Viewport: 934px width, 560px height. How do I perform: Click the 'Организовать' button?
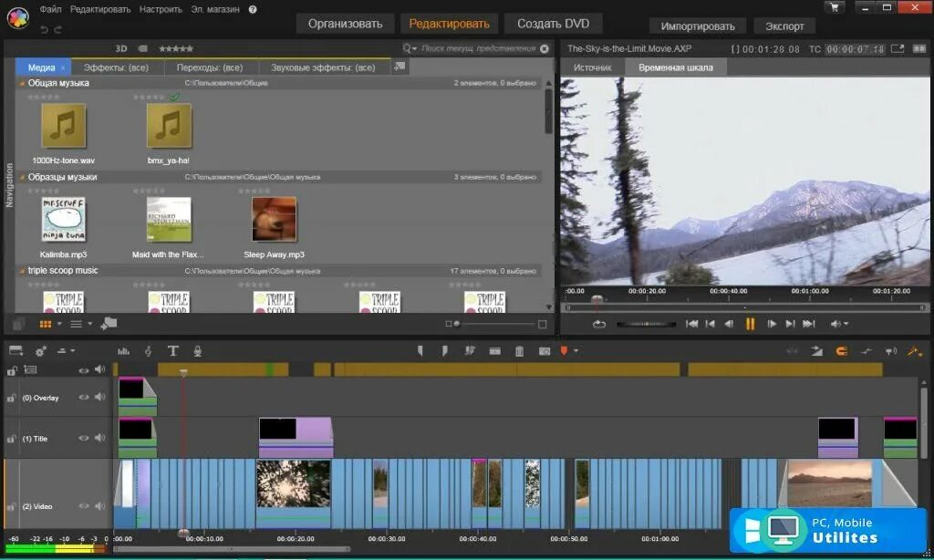(345, 24)
